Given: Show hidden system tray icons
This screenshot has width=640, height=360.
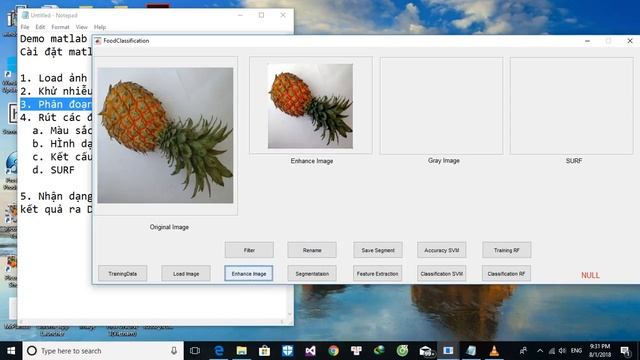Looking at the screenshot, I should 540,351.
